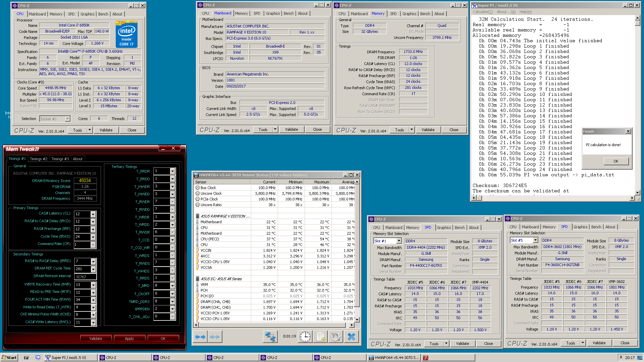
Task: Open HWiNFO remote network monitors icon
Action: click(x=270, y=337)
